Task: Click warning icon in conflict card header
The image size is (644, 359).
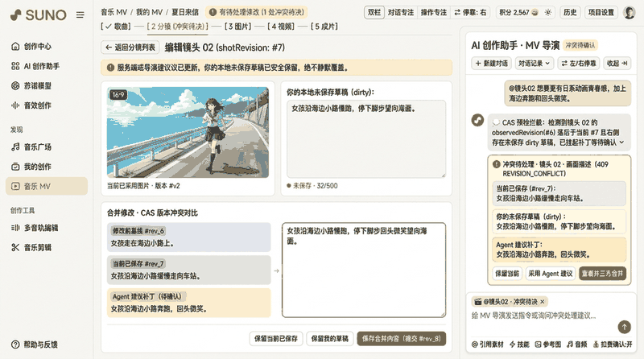Action: [x=496, y=164]
